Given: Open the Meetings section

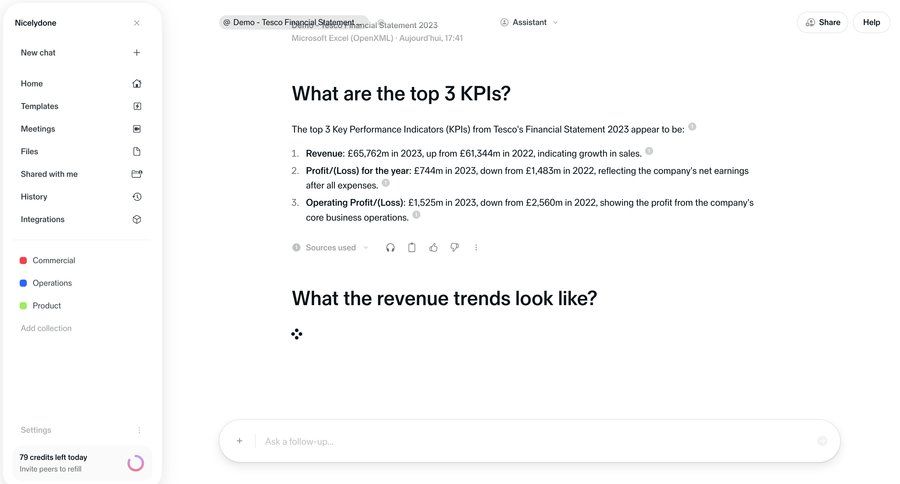Looking at the screenshot, I should (x=38, y=129).
